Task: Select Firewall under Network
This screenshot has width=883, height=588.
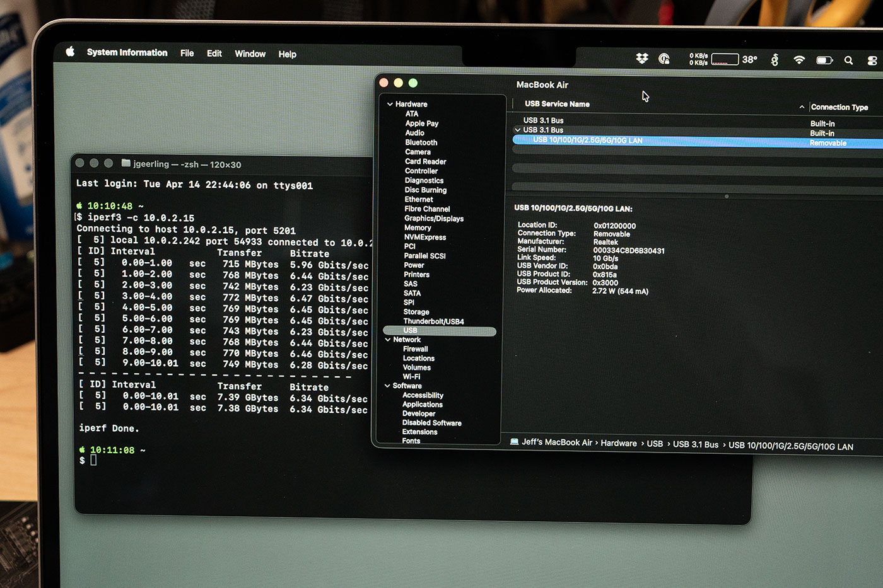Action: pyautogui.click(x=415, y=349)
